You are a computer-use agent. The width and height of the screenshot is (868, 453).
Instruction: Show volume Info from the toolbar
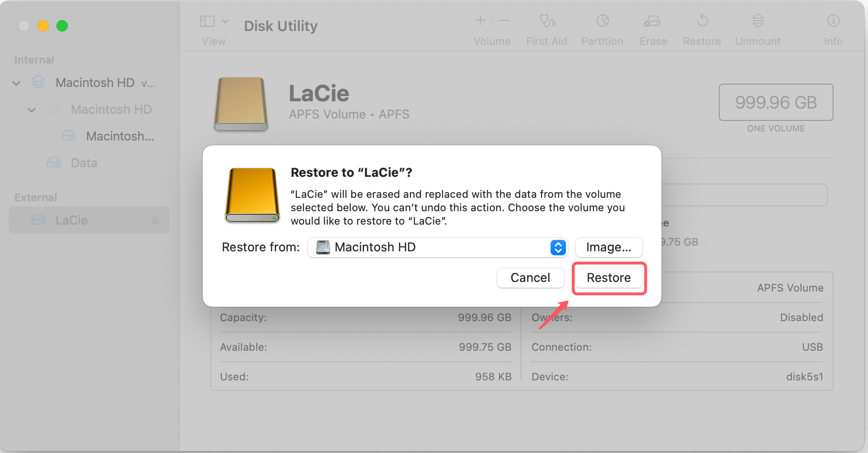[x=833, y=28]
